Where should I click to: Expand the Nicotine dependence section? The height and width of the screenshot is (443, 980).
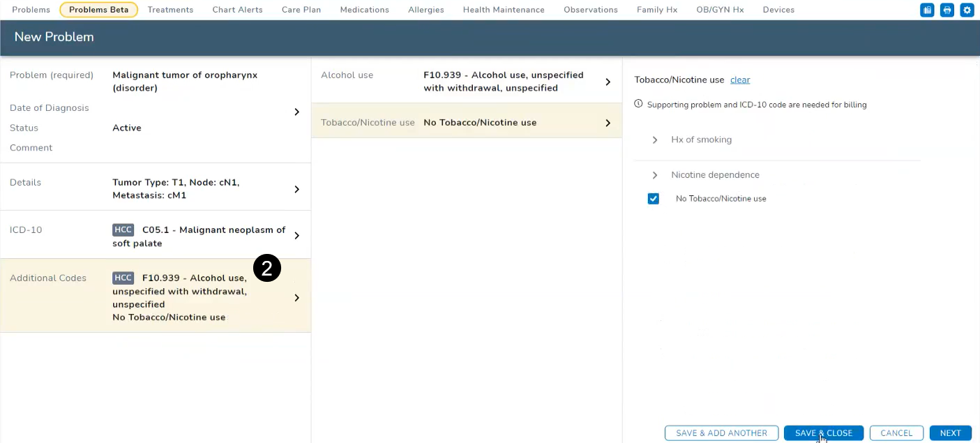(x=655, y=175)
